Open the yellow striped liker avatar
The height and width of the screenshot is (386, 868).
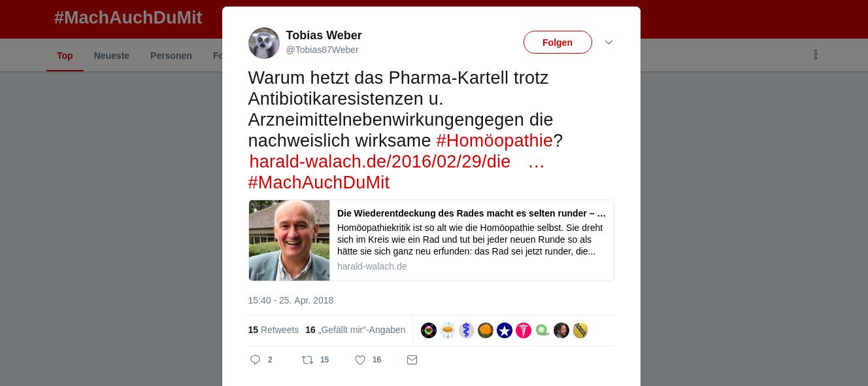point(580,330)
